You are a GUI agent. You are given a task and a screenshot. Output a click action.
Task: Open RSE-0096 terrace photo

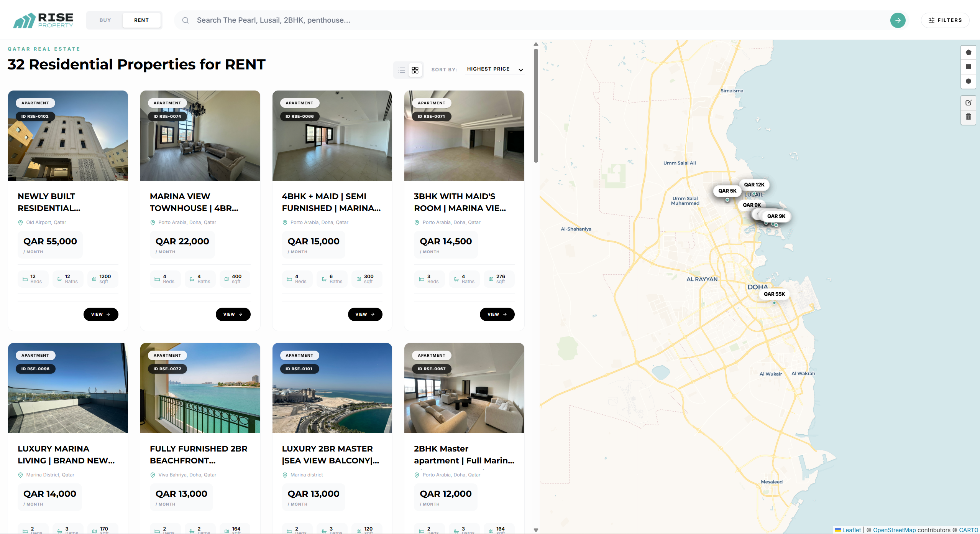tap(68, 388)
